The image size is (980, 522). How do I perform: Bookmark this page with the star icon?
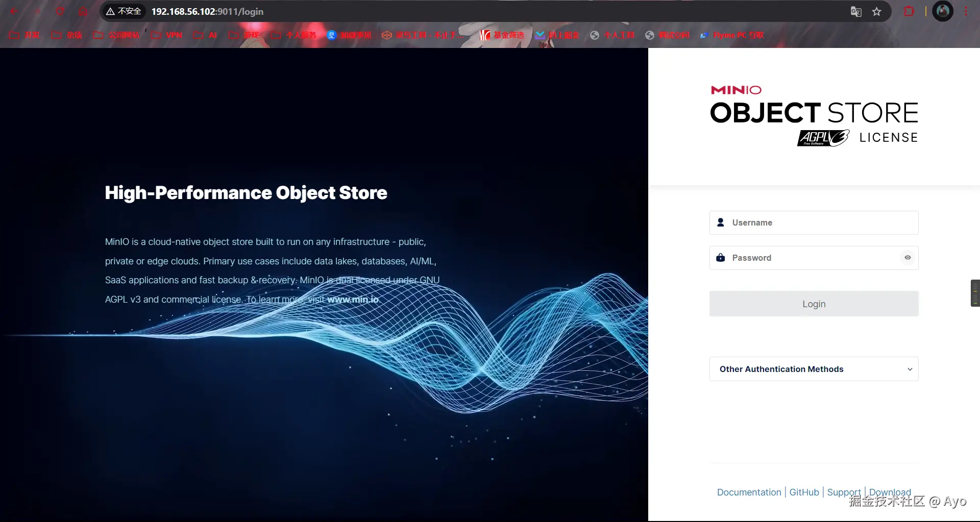(876, 12)
